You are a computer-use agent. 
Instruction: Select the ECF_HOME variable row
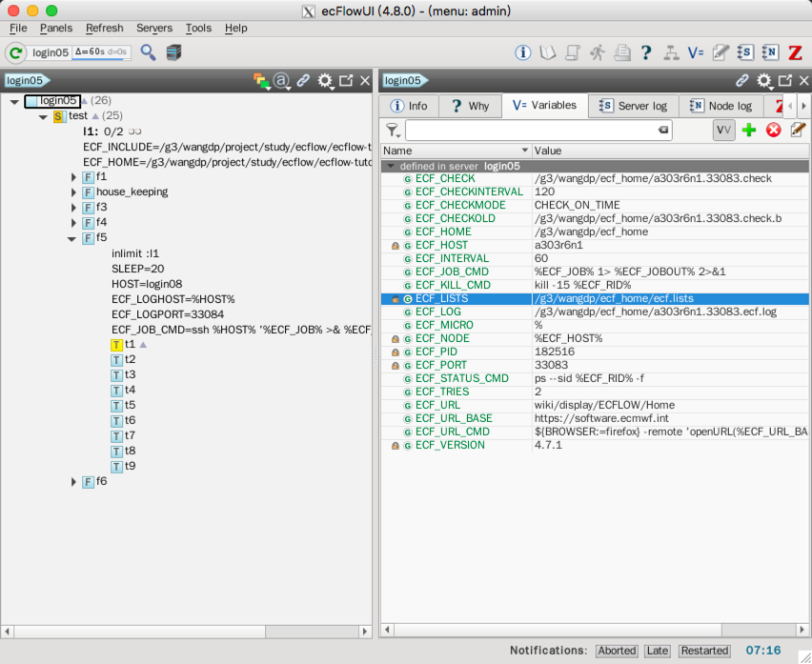pyautogui.click(x=443, y=231)
